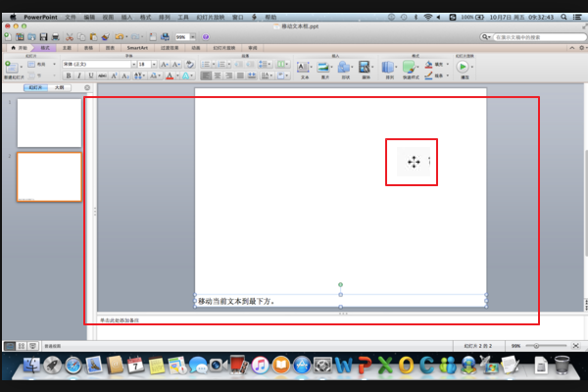Screen dimensions: 588x392
Task: Cut selection with the scissors icon
Action: (70, 37)
